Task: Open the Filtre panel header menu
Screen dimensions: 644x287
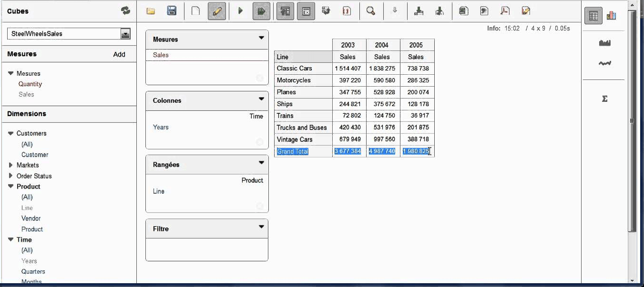Action: point(260,228)
